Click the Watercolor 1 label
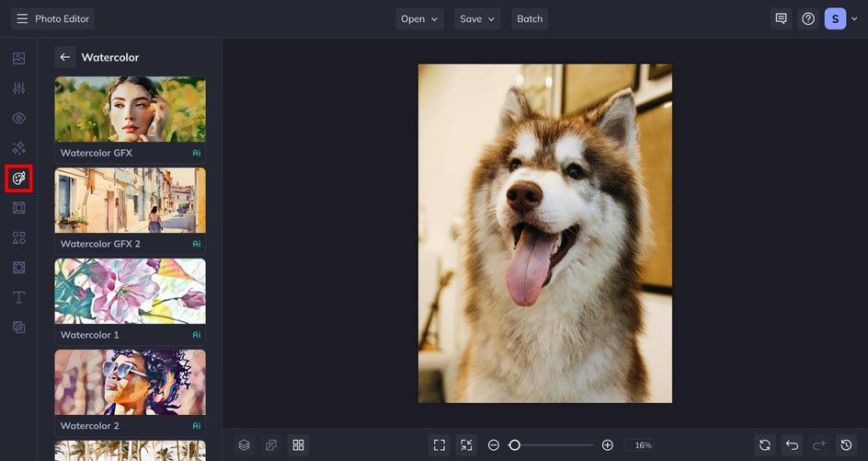Screen dimensions: 868x461 [90, 335]
